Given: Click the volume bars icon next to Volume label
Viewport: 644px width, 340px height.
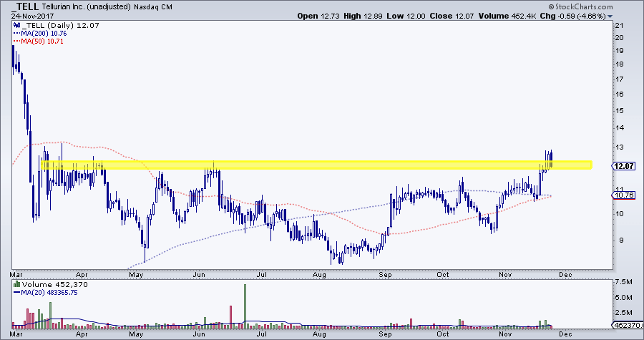Looking at the screenshot, I should pyautogui.click(x=16, y=283).
